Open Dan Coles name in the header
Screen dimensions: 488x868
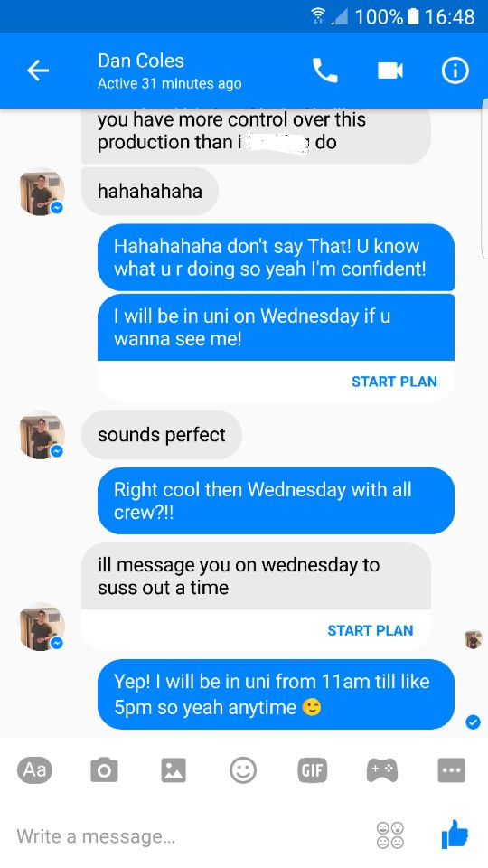(141, 61)
